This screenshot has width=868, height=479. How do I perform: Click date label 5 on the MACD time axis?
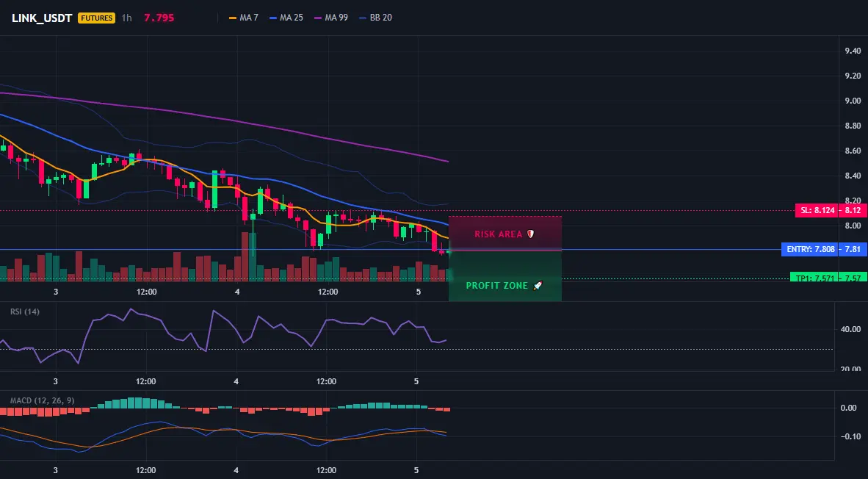[418, 470]
